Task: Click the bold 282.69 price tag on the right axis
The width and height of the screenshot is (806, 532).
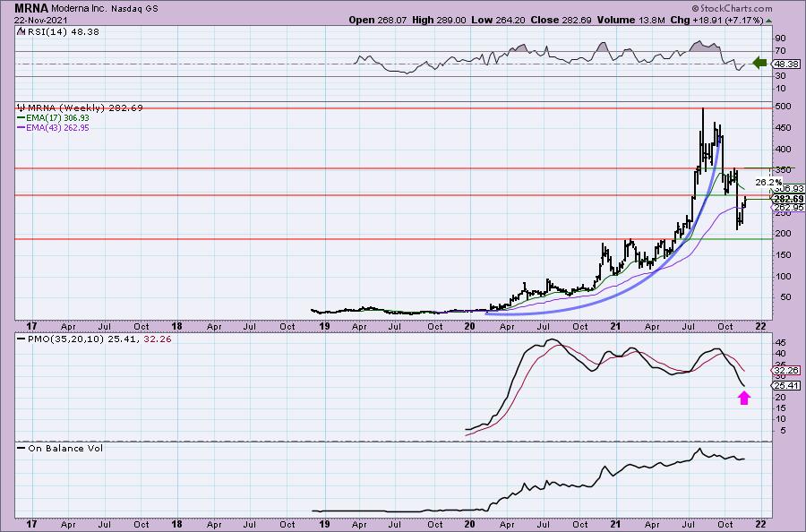Action: (788, 199)
